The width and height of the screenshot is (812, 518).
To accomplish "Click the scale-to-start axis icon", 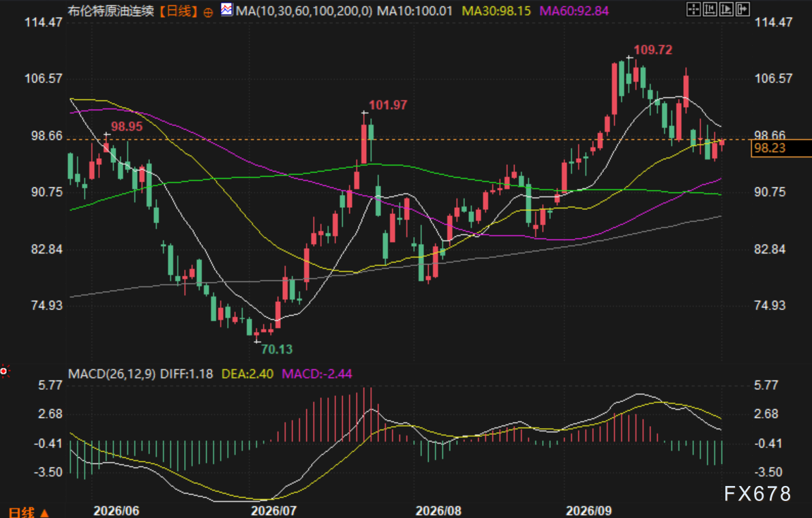I will coord(710,10).
